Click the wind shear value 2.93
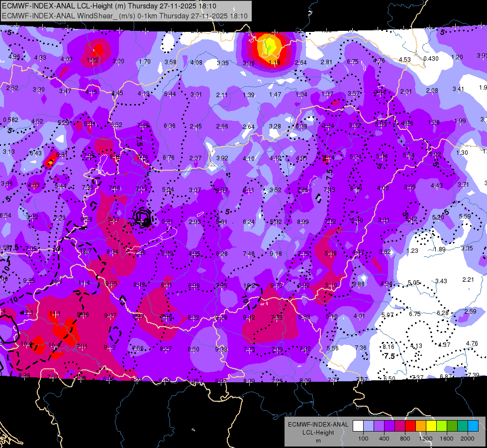487x448 pixels. (x=195, y=222)
